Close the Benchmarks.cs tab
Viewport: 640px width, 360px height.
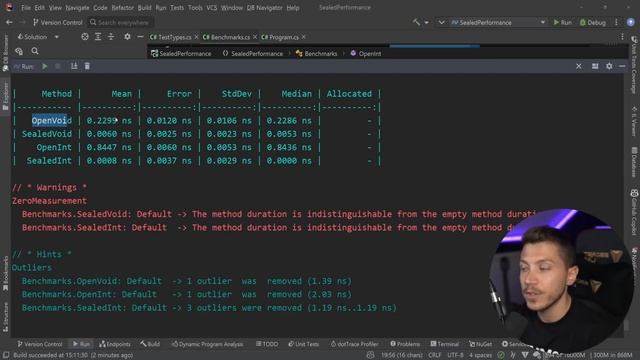pyautogui.click(x=255, y=37)
